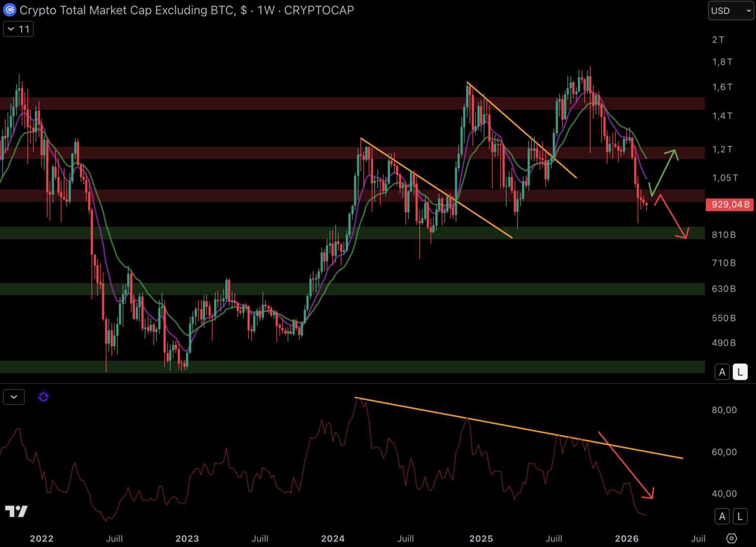Click the 929,04 B current price label
The width and height of the screenshot is (756, 547).
tap(729, 205)
